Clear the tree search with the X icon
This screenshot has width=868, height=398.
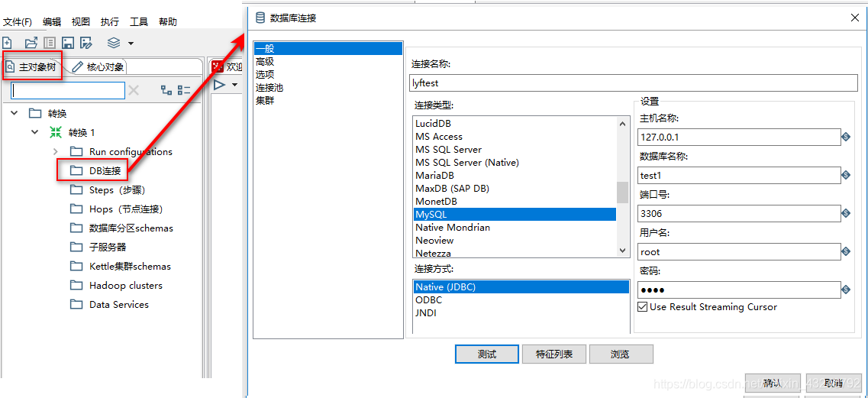[x=134, y=90]
